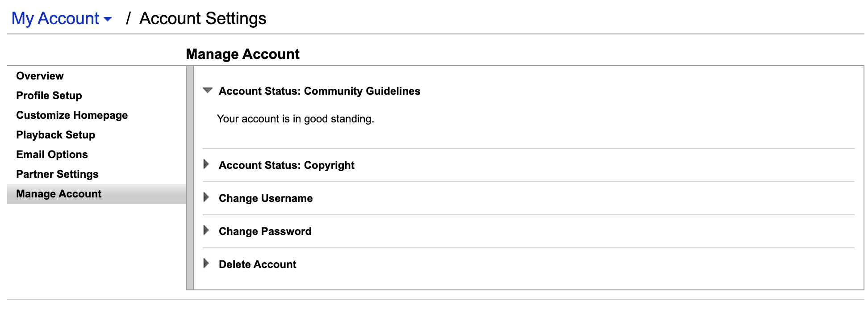868x310 pixels.
Task: Select Customize Homepage in the sidebar
Action: point(72,115)
